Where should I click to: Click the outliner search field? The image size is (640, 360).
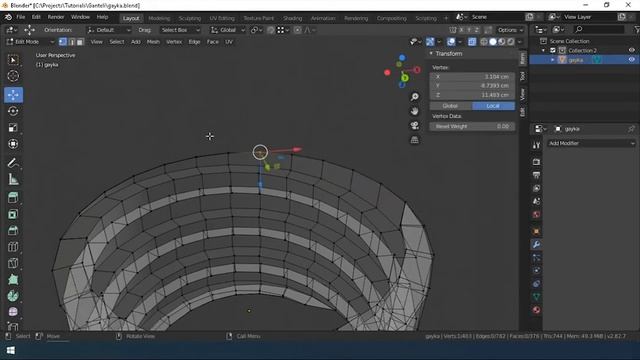599,29
